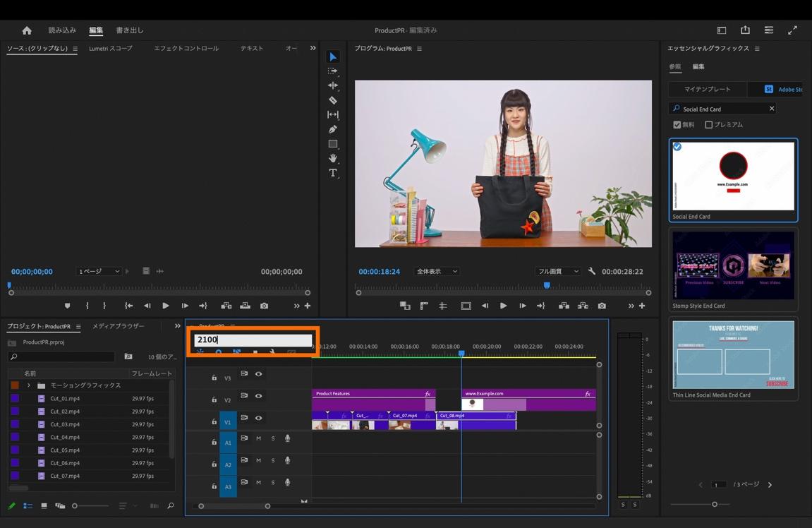This screenshot has height=528, width=812.
Task: Open the 全体表示 zoom level dropdown
Action: [437, 271]
